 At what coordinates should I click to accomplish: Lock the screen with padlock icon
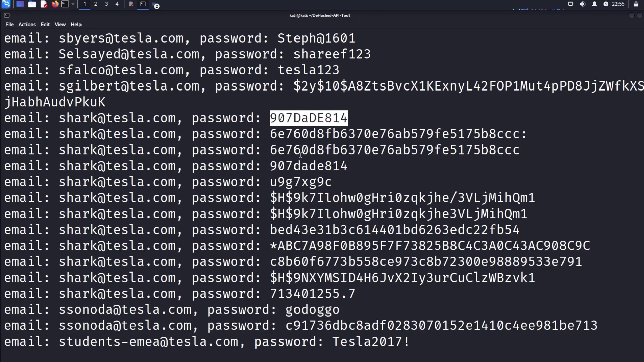click(636, 4)
